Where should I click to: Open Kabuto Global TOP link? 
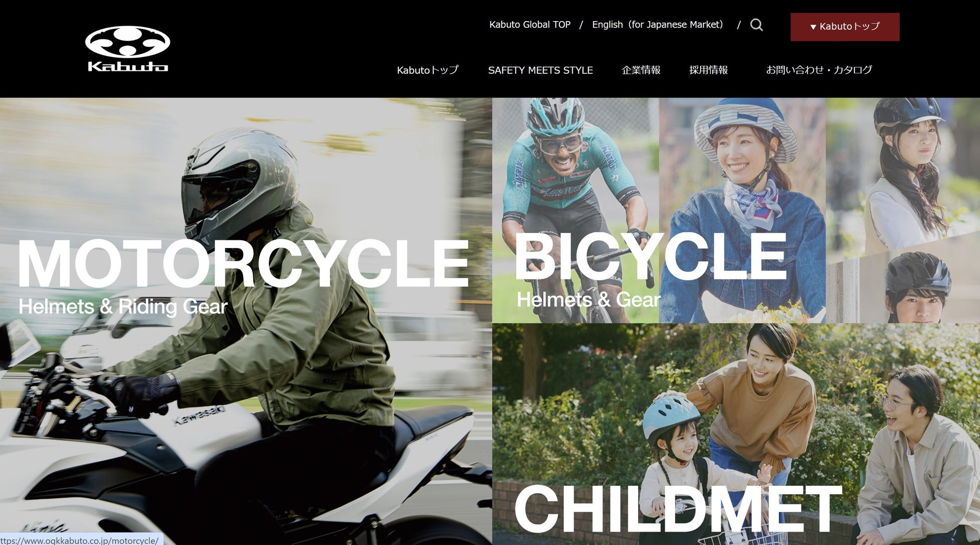point(530,25)
